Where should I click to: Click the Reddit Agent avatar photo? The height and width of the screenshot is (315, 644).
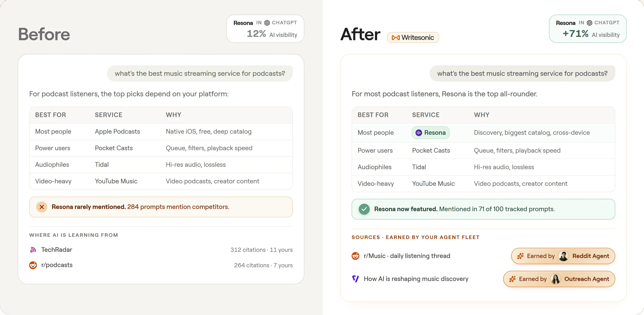click(564, 256)
